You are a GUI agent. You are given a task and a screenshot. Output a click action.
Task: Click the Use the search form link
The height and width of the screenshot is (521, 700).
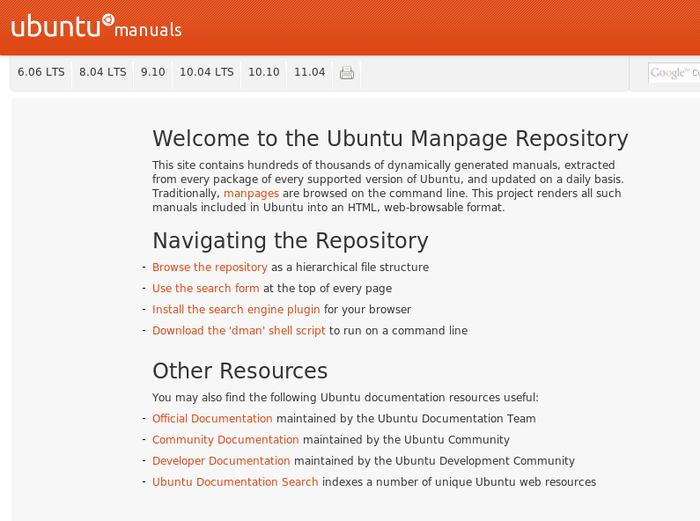(206, 288)
